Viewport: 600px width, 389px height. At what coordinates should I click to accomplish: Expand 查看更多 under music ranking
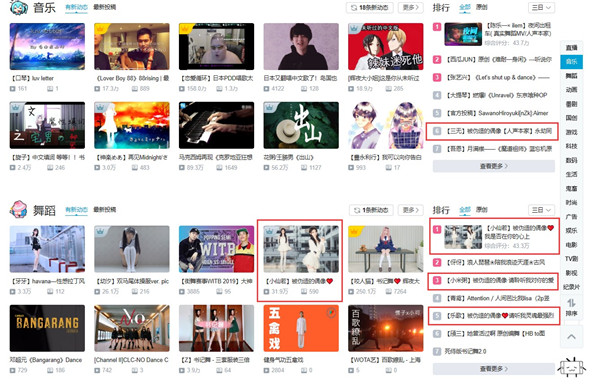[x=494, y=166]
